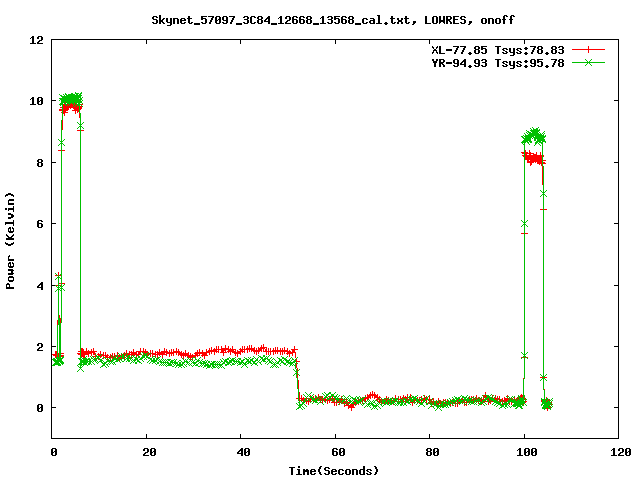The height and width of the screenshot is (480, 640).
Task: Click y-axis tick label '8'
Action: tap(40, 162)
